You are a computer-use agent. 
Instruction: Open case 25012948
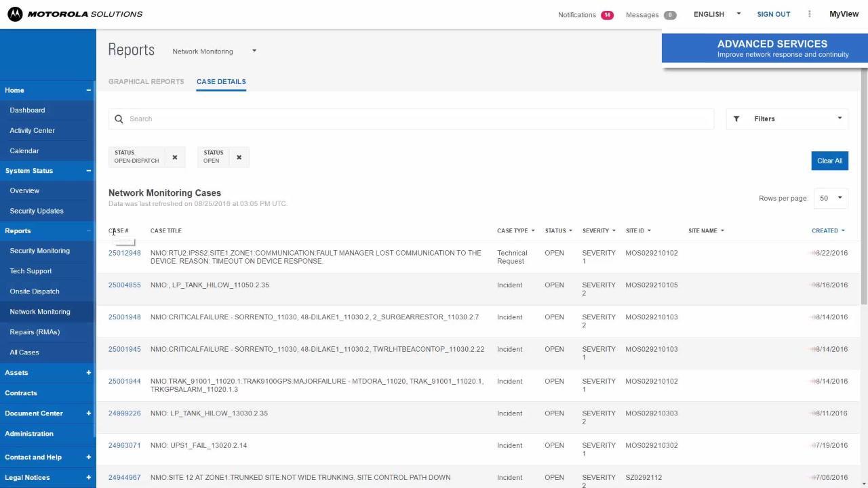click(x=124, y=253)
